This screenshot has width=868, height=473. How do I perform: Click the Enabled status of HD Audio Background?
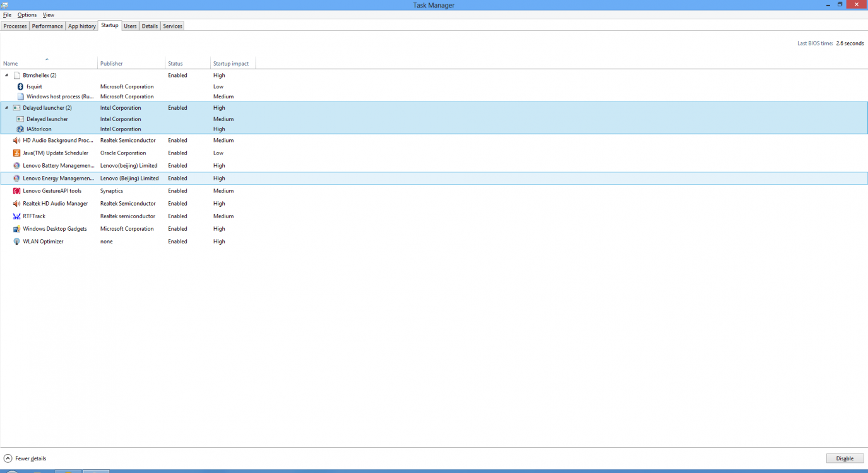pyautogui.click(x=177, y=141)
